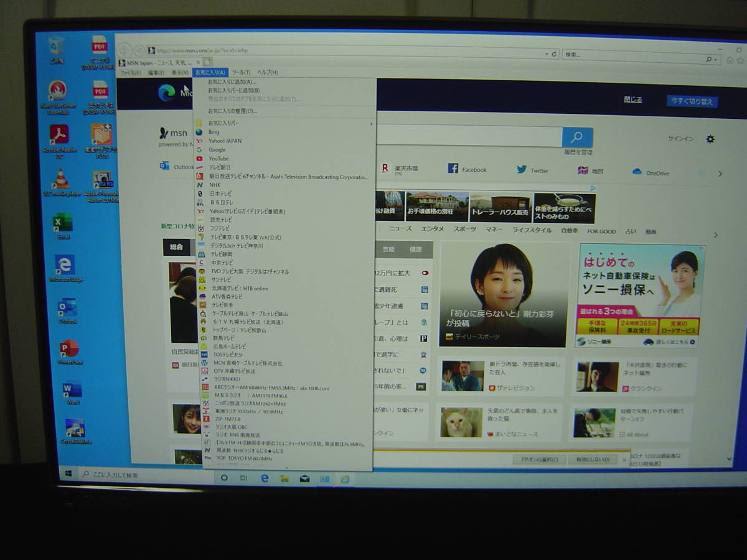This screenshot has width=747, height=560.
Task: Launch Excel from the desktop
Action: 62,222
